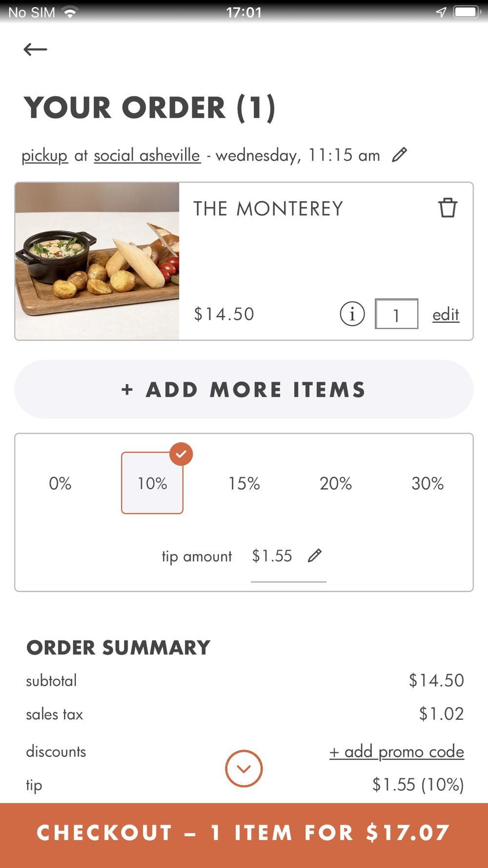The image size is (488, 868).
Task: Pick the 20% tip option
Action: 336,483
